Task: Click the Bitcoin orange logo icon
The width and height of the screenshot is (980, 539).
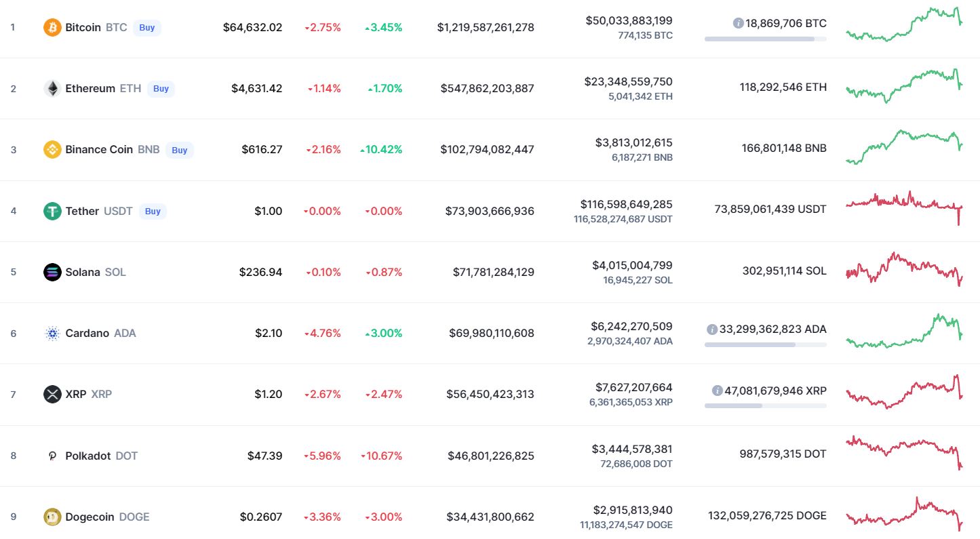Action: tap(52, 28)
